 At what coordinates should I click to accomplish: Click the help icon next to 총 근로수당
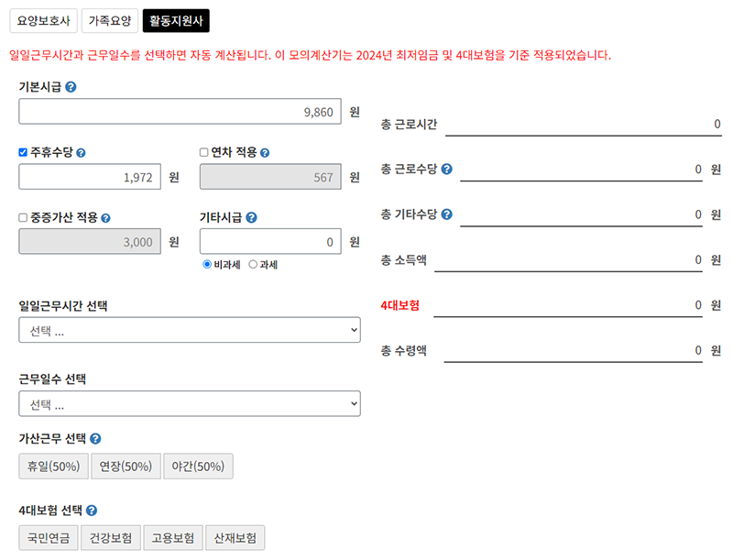pyautogui.click(x=447, y=169)
